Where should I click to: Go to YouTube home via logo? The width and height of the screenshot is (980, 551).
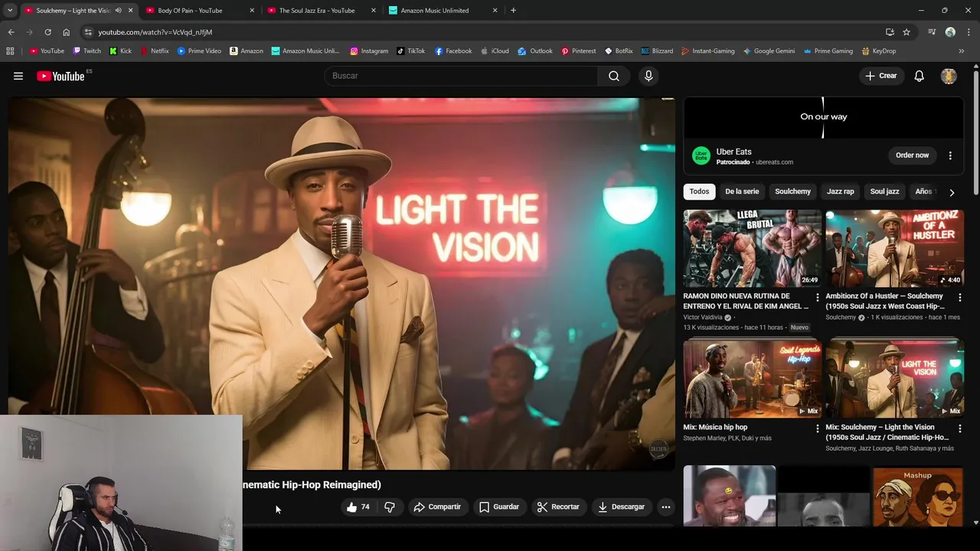point(60,76)
